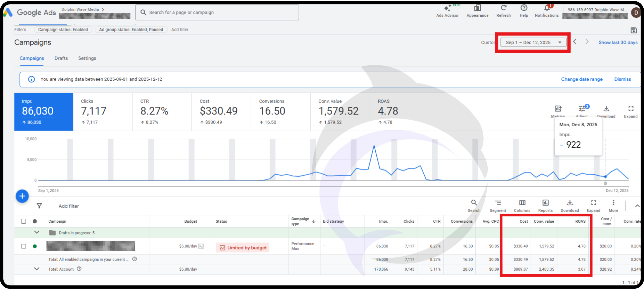
Task: Select the ROAS scorecard
Action: click(x=399, y=112)
